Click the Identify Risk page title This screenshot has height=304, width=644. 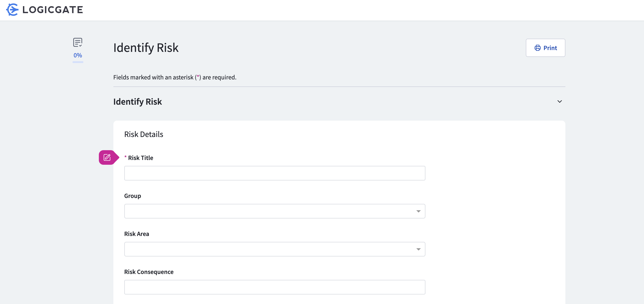(146, 48)
